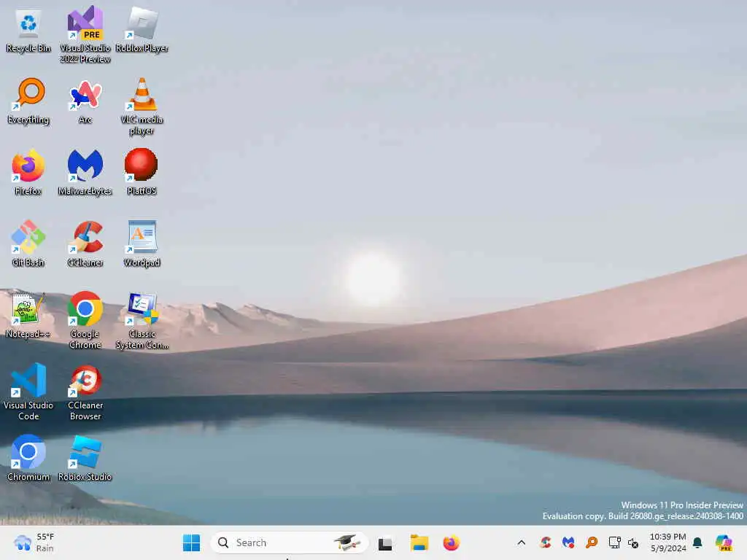
Task: Select the CCleaner desktop shortcut
Action: pos(85,244)
